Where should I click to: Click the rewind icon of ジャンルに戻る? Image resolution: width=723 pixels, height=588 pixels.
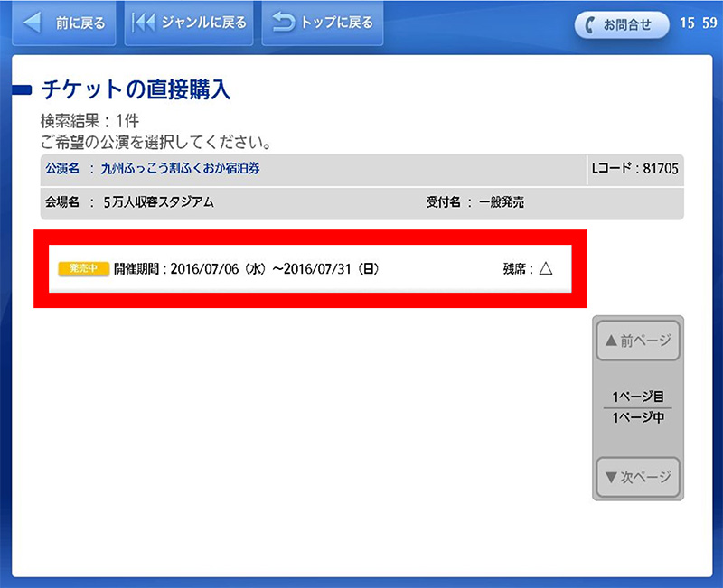pyautogui.click(x=144, y=22)
